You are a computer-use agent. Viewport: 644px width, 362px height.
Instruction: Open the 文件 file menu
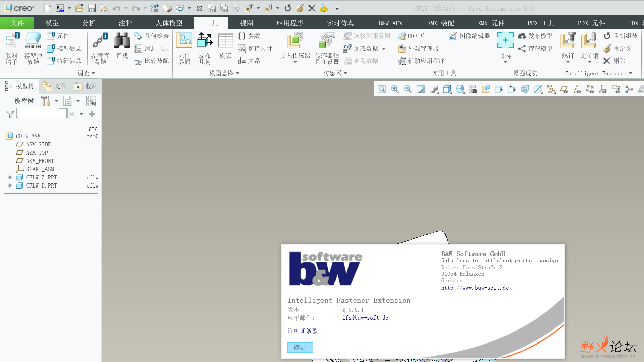click(x=17, y=23)
